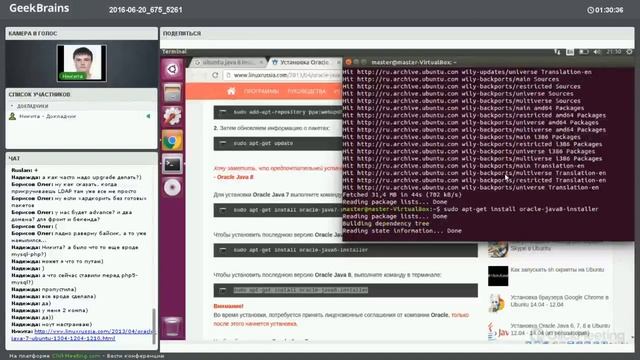
Task: Click the Skype в Ubuntu sidebar article link
Action: [531, 248]
